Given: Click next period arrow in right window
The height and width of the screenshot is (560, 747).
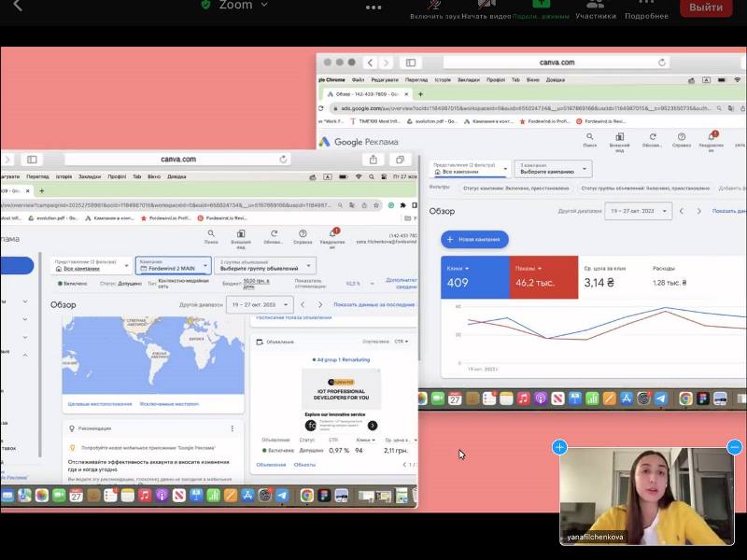Looking at the screenshot, I should [x=698, y=211].
